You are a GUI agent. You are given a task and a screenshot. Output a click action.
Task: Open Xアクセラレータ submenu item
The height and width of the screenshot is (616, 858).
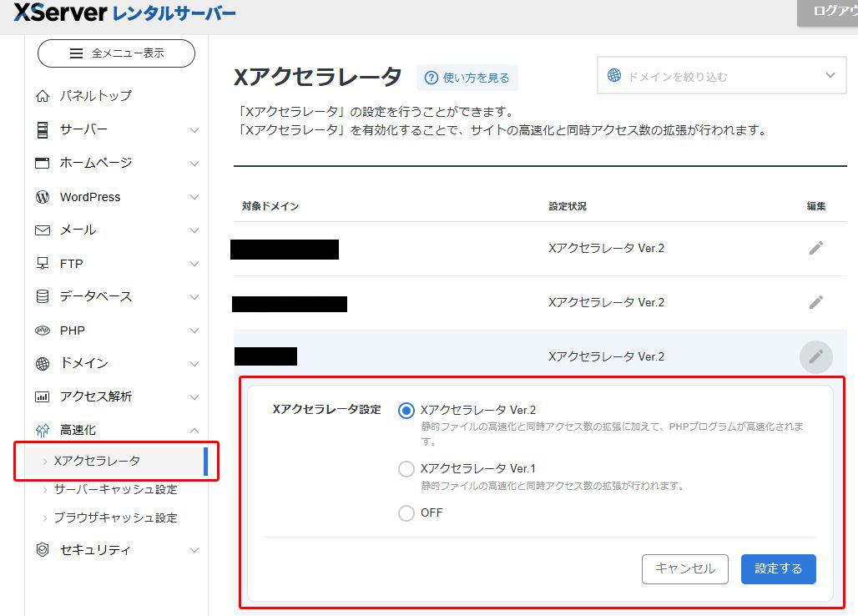[117, 462]
